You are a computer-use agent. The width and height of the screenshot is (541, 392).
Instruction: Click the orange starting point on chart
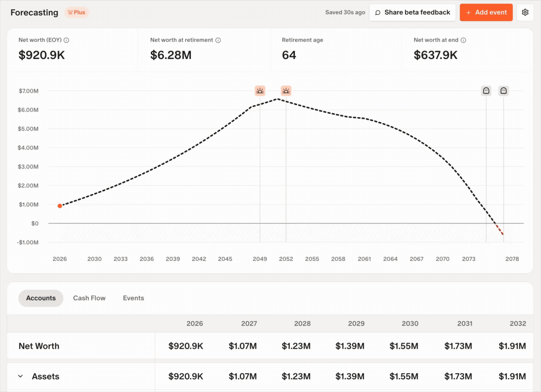pos(60,206)
